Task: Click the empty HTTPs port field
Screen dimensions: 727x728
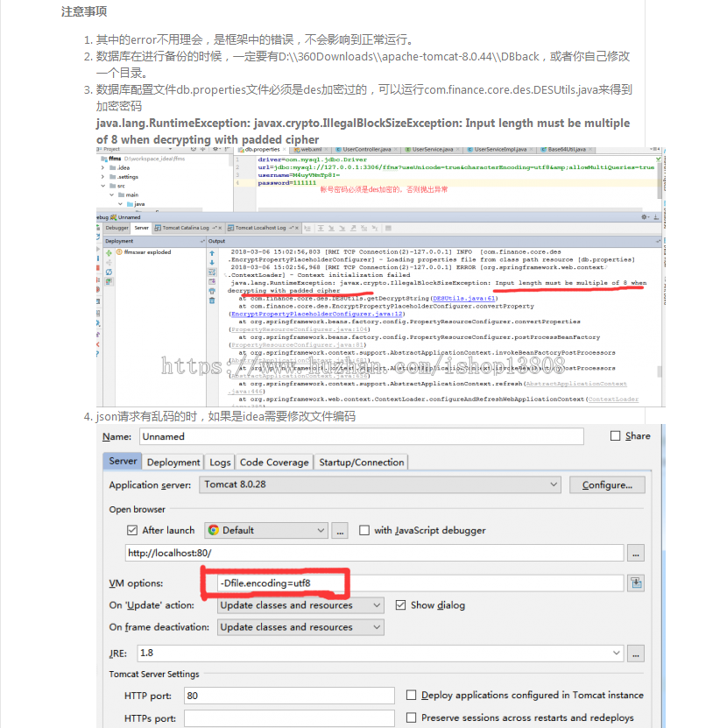Action: click(x=289, y=718)
